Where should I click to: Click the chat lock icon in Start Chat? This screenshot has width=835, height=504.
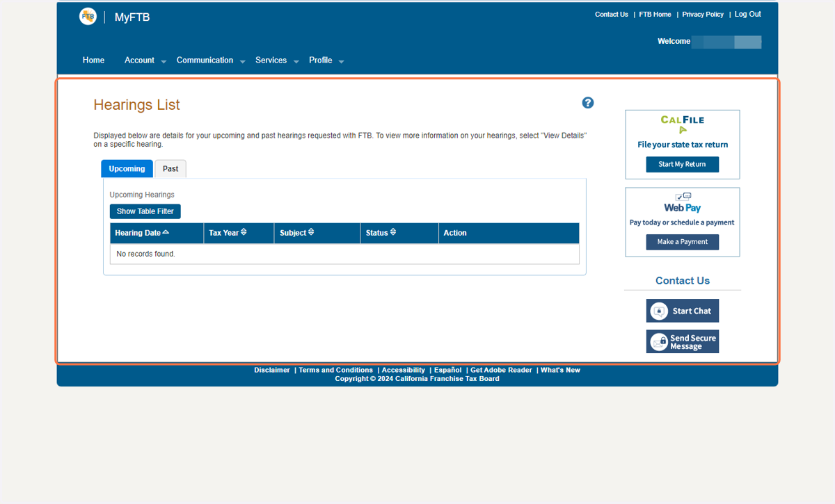click(659, 311)
